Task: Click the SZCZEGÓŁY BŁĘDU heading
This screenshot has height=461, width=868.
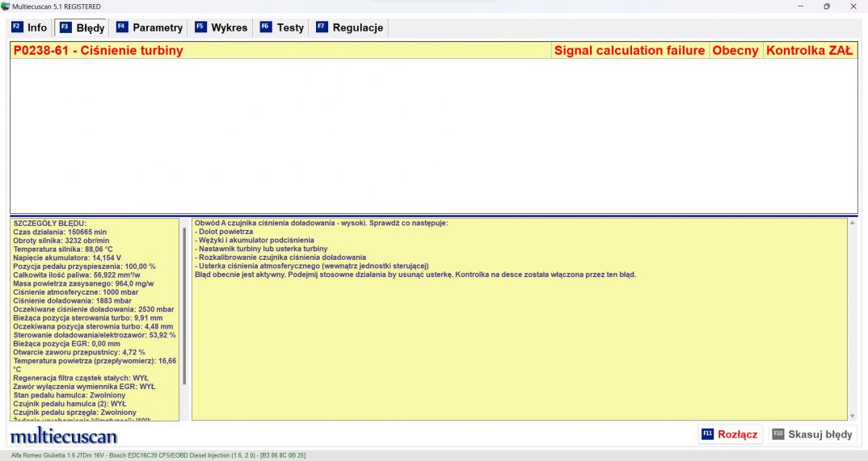Action: pyautogui.click(x=50, y=224)
